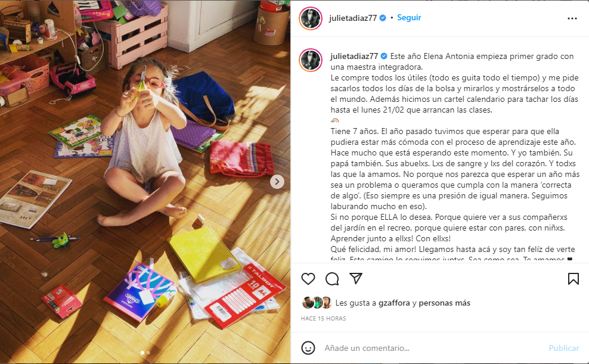The image size is (589, 364).
Task: Open julietadiaz77 username in post header
Action: [x=353, y=18]
